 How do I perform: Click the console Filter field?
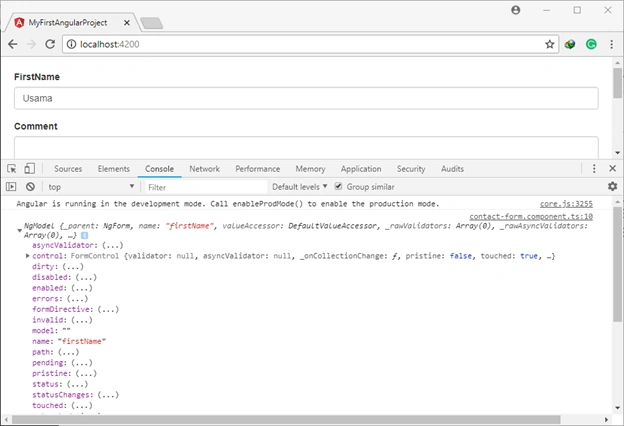point(206,187)
